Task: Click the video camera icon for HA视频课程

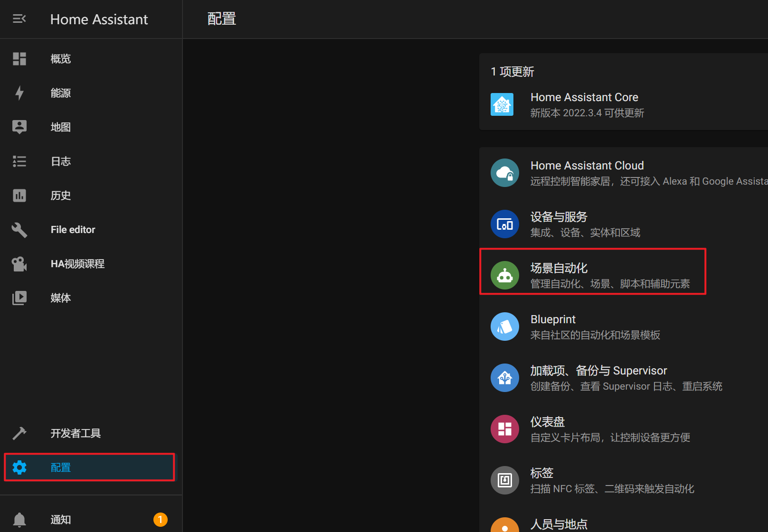Action: 19,264
